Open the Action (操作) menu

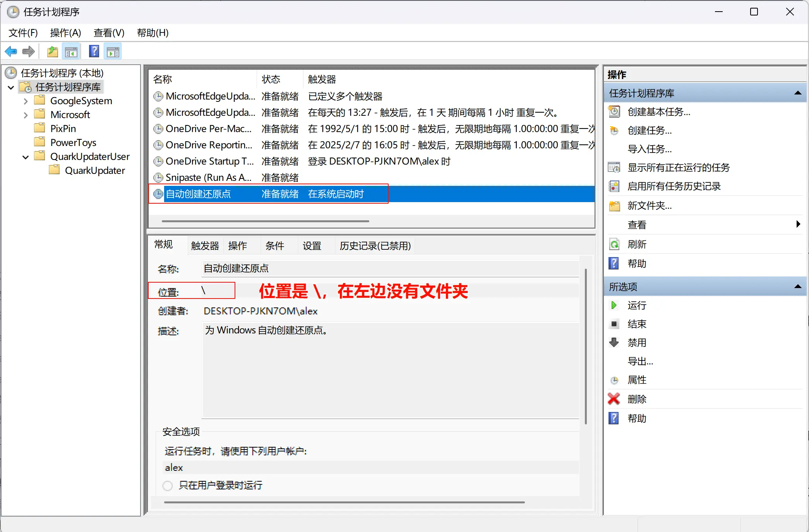point(65,33)
